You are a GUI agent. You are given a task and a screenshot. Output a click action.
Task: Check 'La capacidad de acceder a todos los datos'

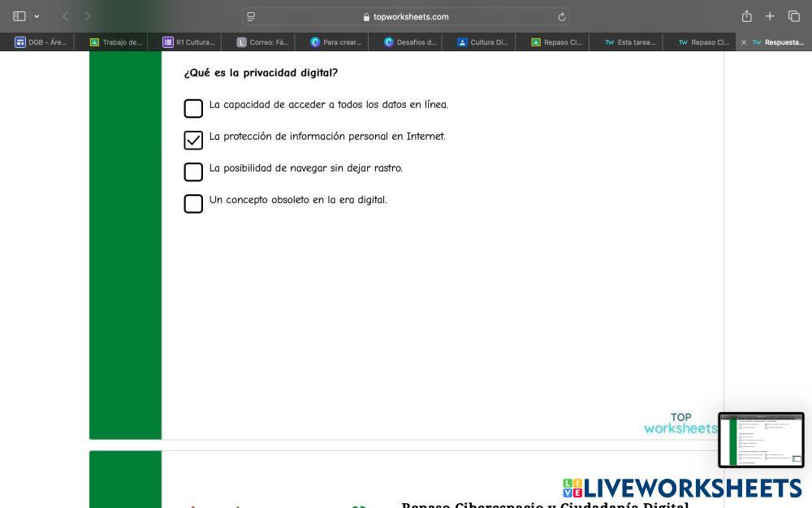coord(193,108)
